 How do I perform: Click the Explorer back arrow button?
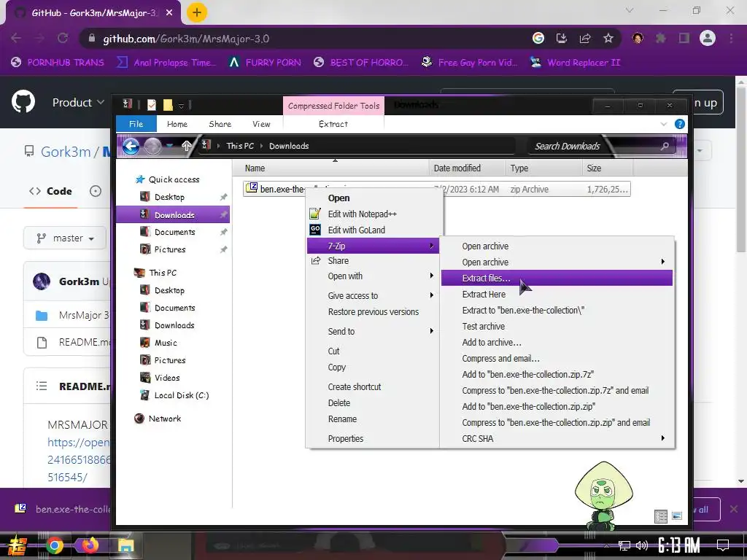point(131,146)
